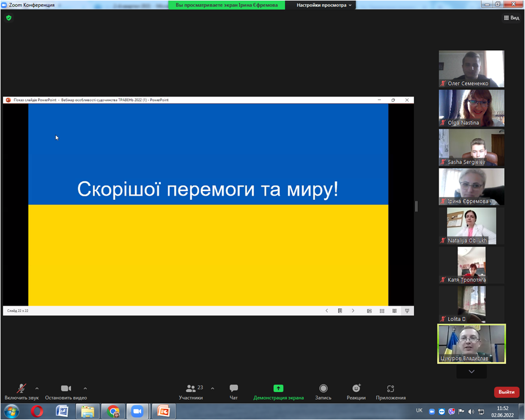Unmute microphone with Включить звук
525x420 pixels.
[21, 391]
